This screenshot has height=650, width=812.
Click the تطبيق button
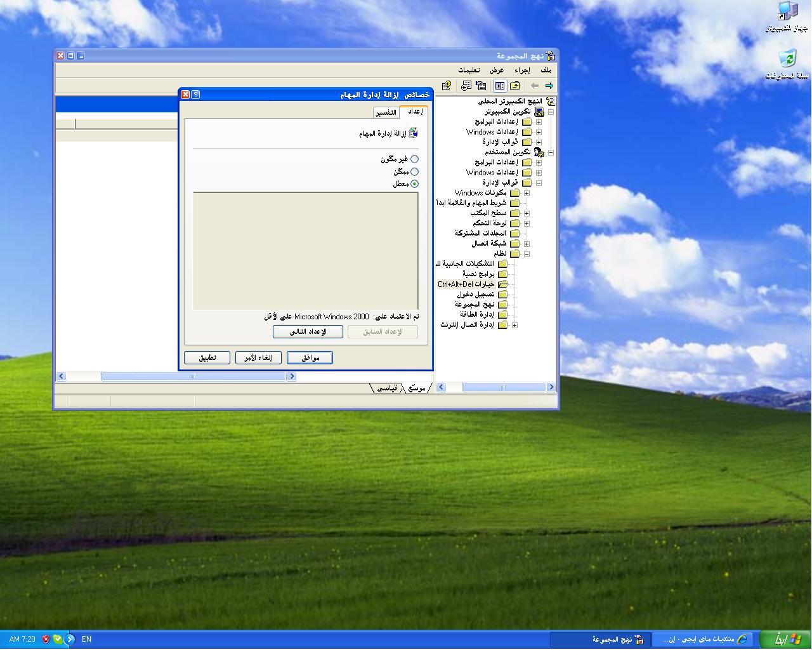(207, 358)
